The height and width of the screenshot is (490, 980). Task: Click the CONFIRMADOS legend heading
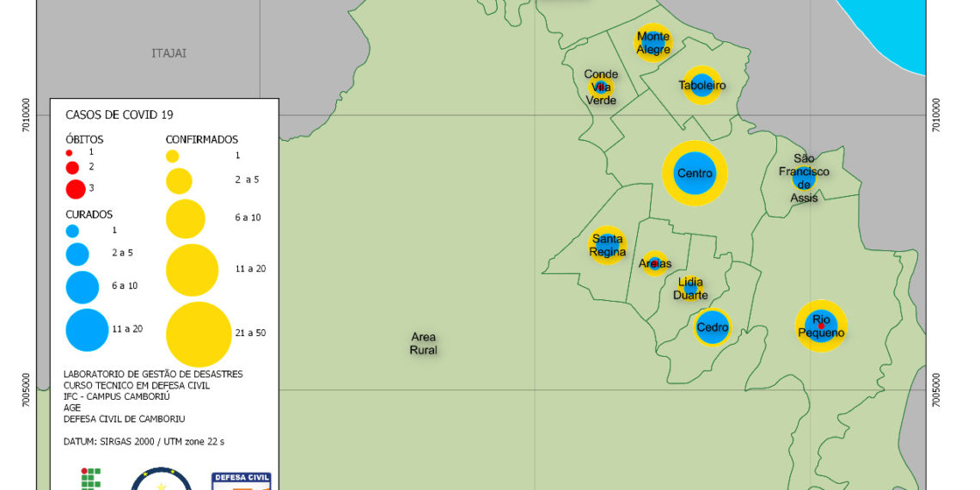pos(202,139)
